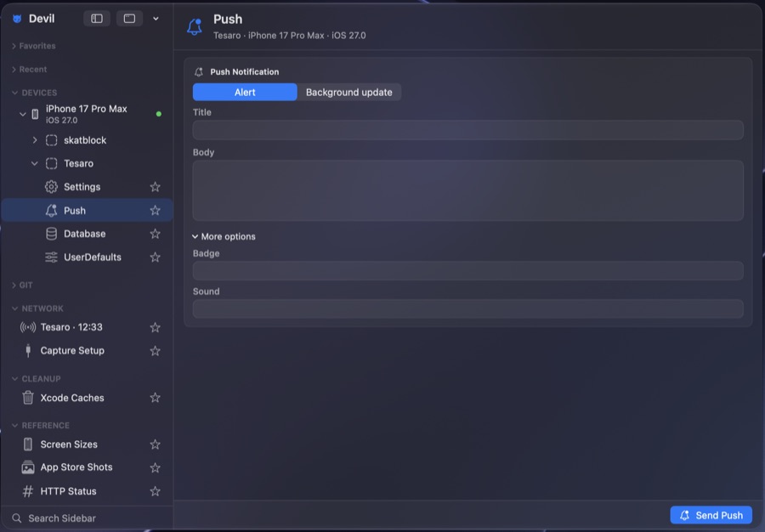Image resolution: width=765 pixels, height=532 pixels.
Task: Click the HTTP Status hash icon
Action: pyautogui.click(x=28, y=491)
